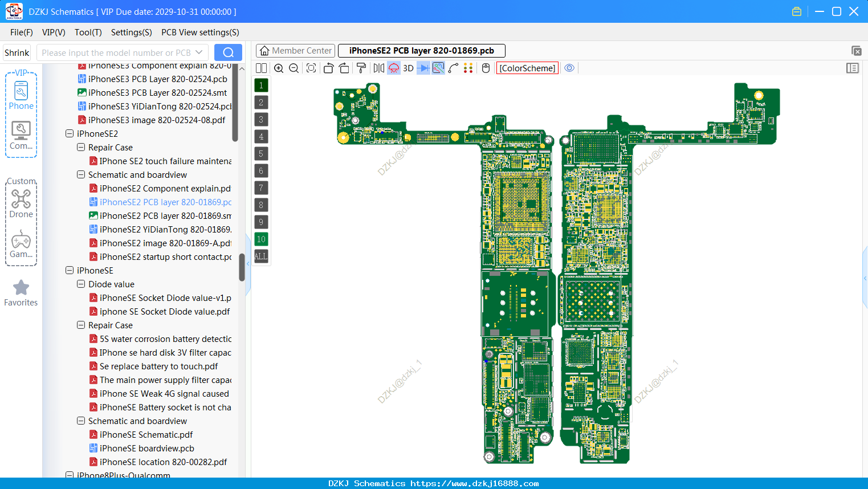This screenshot has height=489, width=868.
Task: Open PCB View settings(S) menu
Action: pyautogui.click(x=200, y=32)
